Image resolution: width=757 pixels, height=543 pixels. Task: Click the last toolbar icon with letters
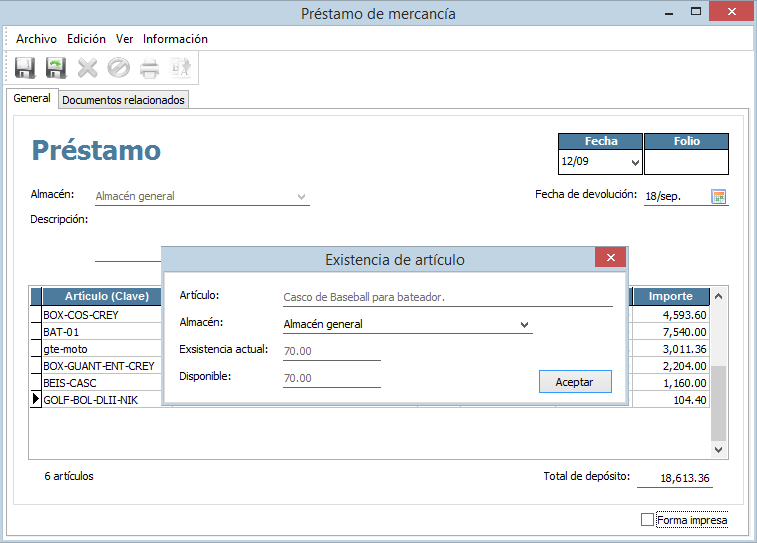[180, 68]
